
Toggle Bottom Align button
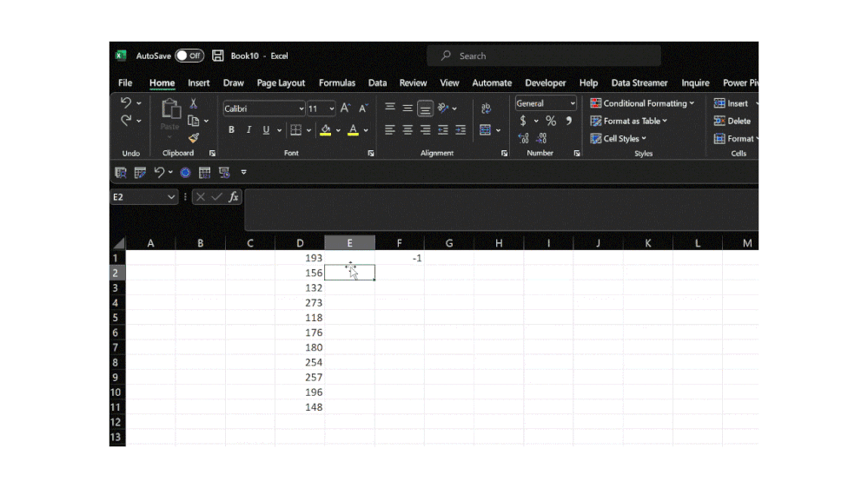tap(425, 109)
